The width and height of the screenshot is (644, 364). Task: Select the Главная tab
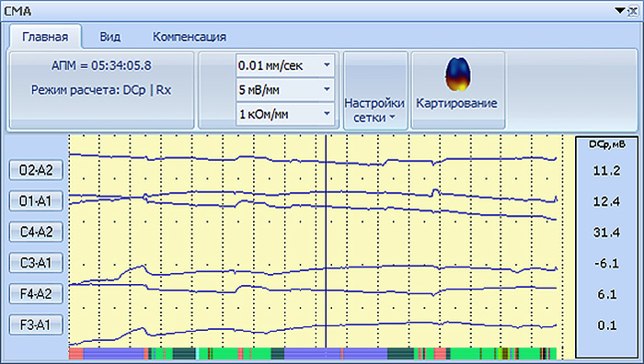tap(45, 37)
